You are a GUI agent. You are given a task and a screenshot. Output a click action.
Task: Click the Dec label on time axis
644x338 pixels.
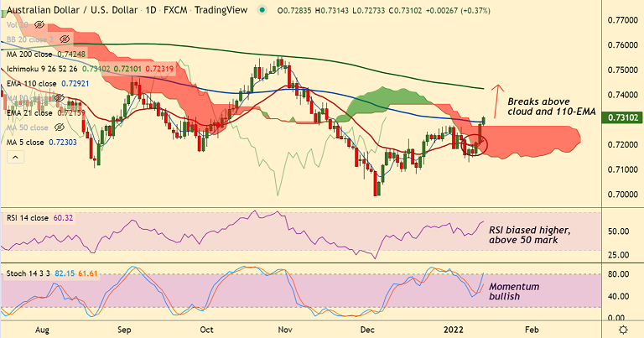[366, 330]
